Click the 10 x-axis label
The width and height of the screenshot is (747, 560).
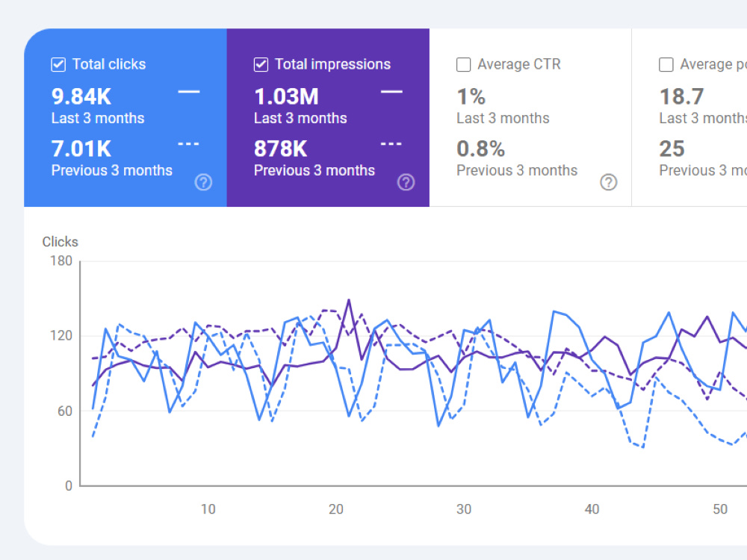208,509
